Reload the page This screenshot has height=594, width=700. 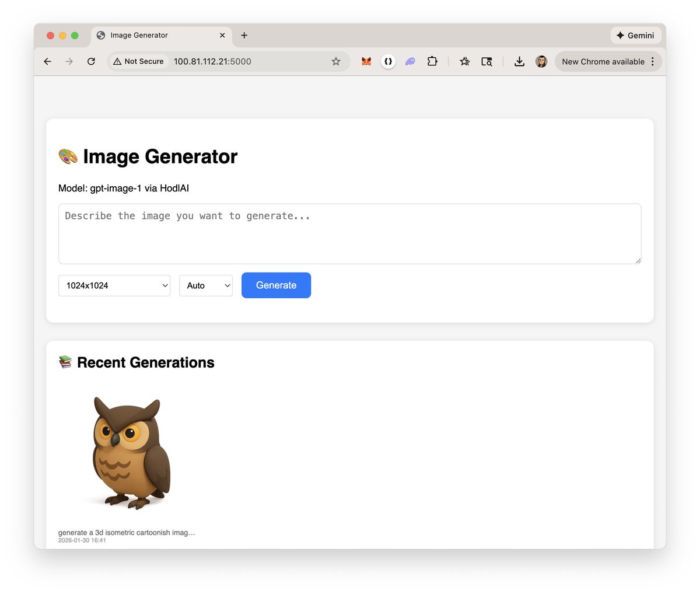tap(91, 61)
